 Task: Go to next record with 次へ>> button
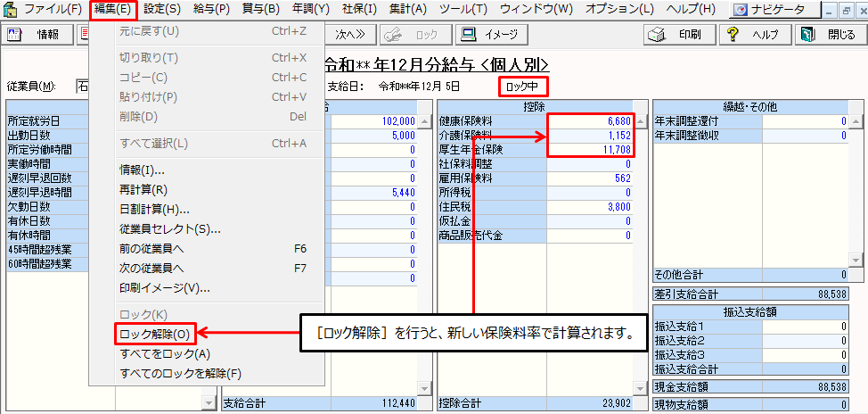[351, 36]
